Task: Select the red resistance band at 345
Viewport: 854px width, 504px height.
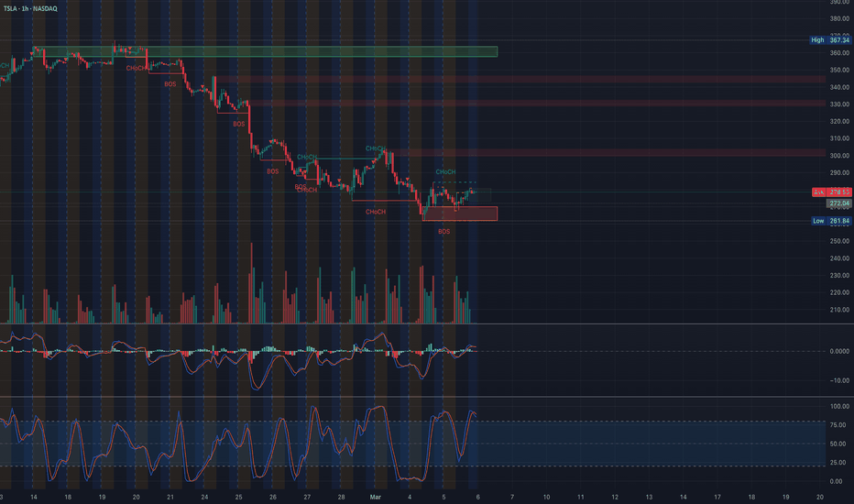Action: click(520, 80)
